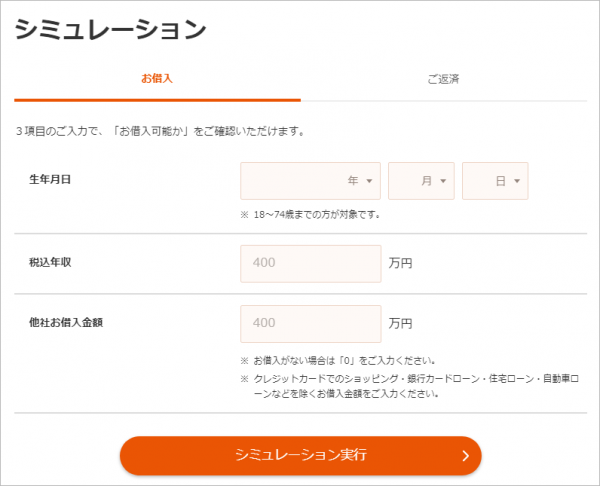Focus the 税込年収 input field
Viewport: 600px width, 486px height.
point(311,264)
